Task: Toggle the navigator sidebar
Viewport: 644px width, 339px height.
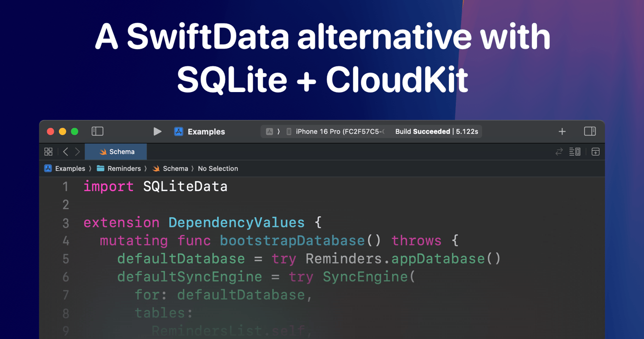Action: (x=97, y=131)
